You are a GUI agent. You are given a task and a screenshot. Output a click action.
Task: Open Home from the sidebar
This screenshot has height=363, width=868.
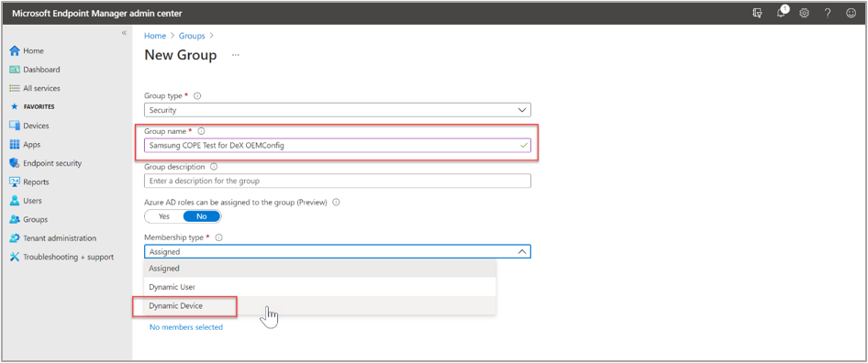pos(33,51)
